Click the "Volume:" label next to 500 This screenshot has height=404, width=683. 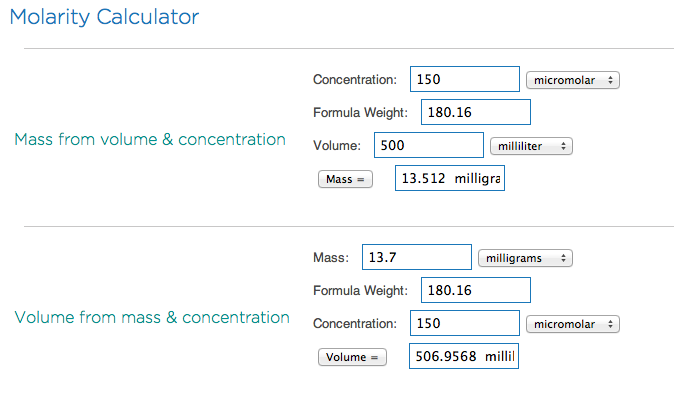click(339, 146)
